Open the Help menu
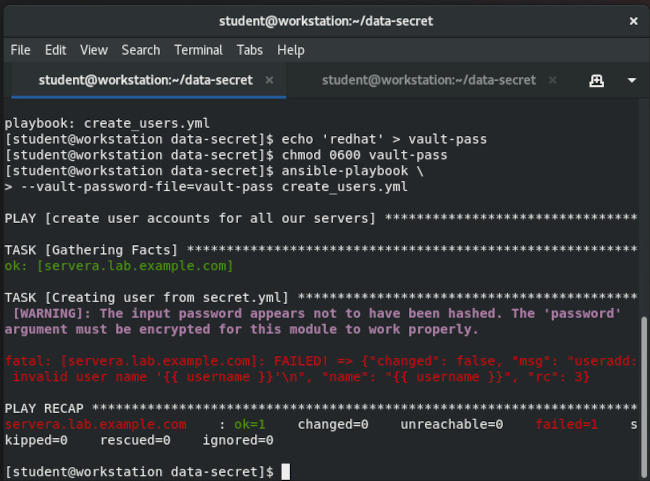Image resolution: width=650 pixels, height=481 pixels. pyautogui.click(x=291, y=50)
